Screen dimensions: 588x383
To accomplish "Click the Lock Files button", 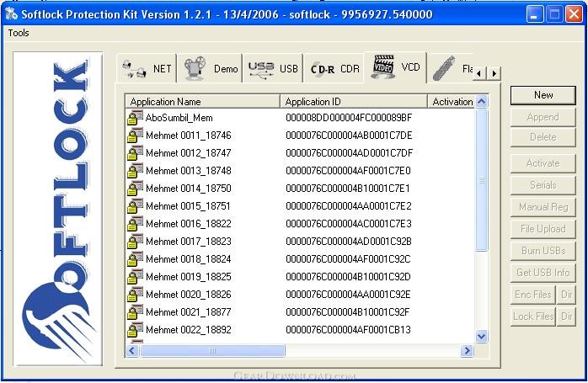I will (533, 317).
